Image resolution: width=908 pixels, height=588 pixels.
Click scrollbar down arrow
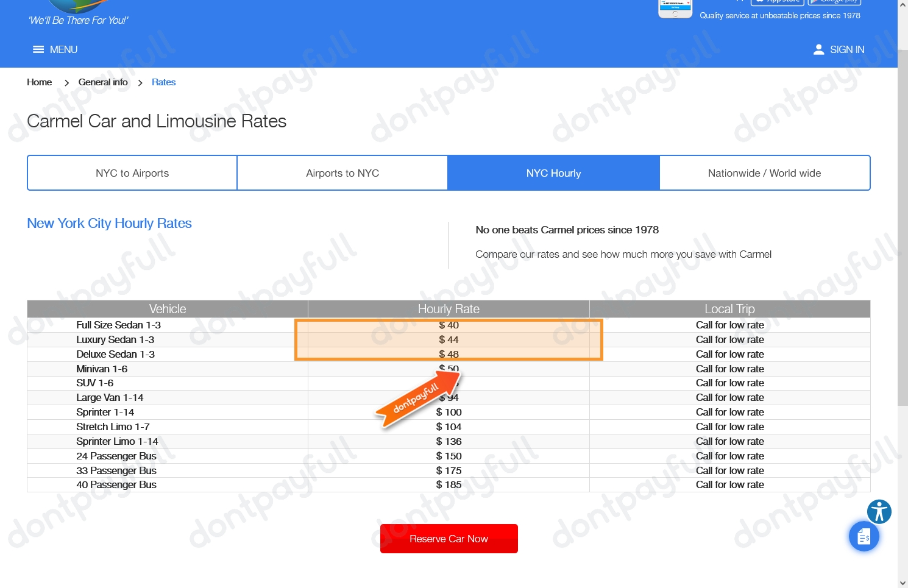[x=903, y=583]
